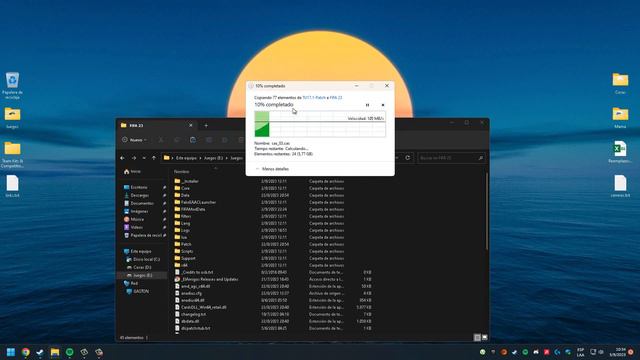The height and width of the screenshot is (360, 640).
Task: Open Papelera de reciclaje in Explorer sidebar
Action: coord(145,236)
